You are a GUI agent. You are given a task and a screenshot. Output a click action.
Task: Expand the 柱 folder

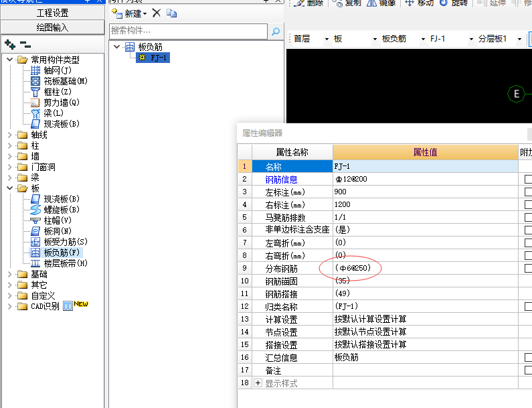pos(9,146)
